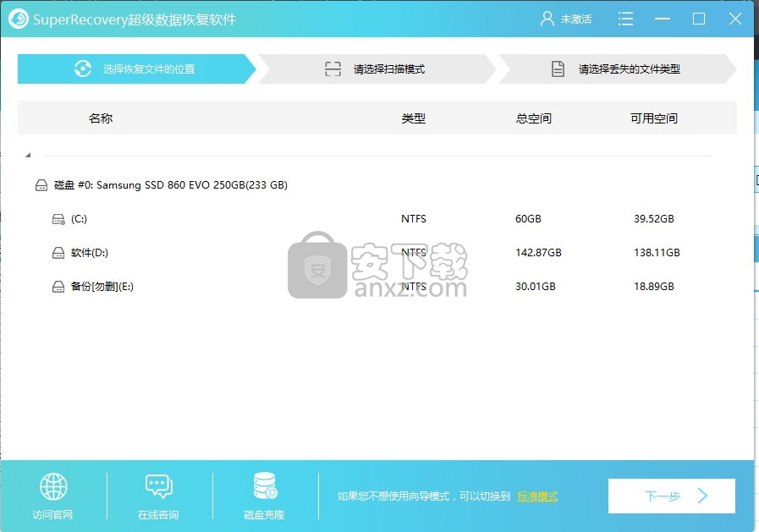Viewport: 759px width, 532px height.
Task: Switch to 标准模式 via the link
Action: (x=537, y=496)
